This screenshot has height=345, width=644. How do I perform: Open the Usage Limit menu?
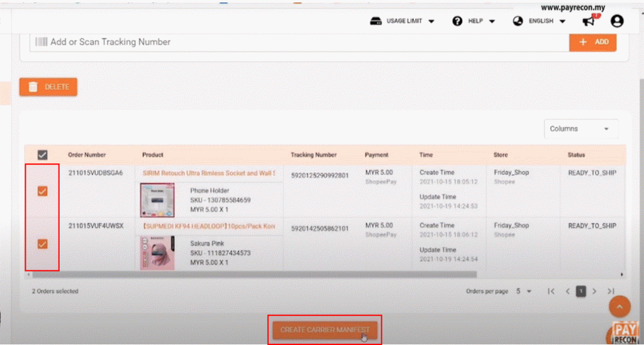[x=402, y=21]
